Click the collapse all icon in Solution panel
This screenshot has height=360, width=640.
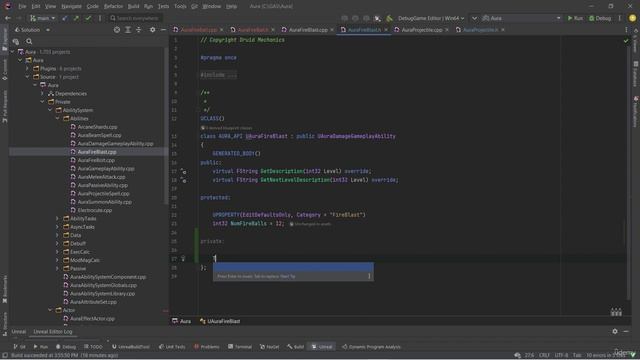click(x=139, y=30)
